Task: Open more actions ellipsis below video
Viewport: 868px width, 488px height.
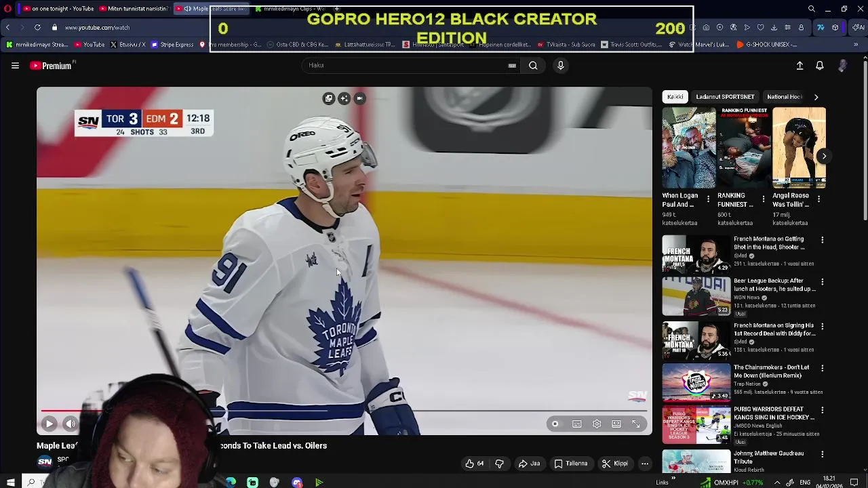Action: [645, 464]
